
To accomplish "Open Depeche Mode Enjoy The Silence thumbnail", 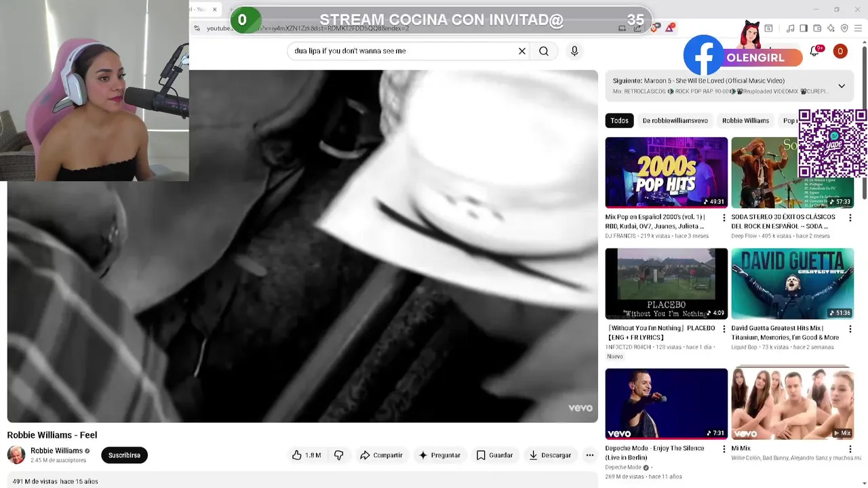I will [667, 403].
